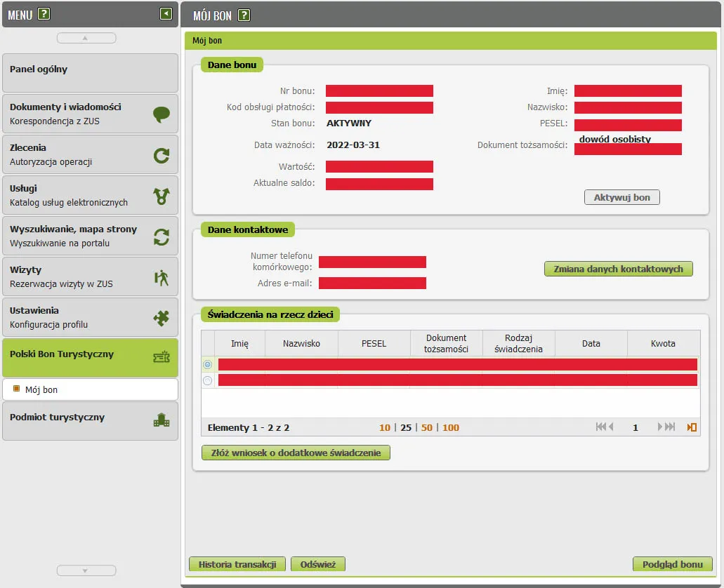The width and height of the screenshot is (724, 588).
Task: Click the Odśwież button
Action: coord(318,564)
